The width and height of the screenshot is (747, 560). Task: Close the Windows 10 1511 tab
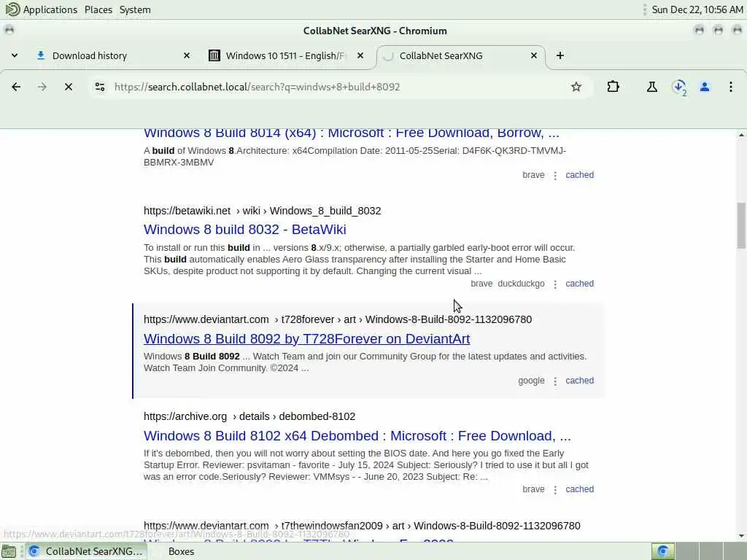[360, 55]
